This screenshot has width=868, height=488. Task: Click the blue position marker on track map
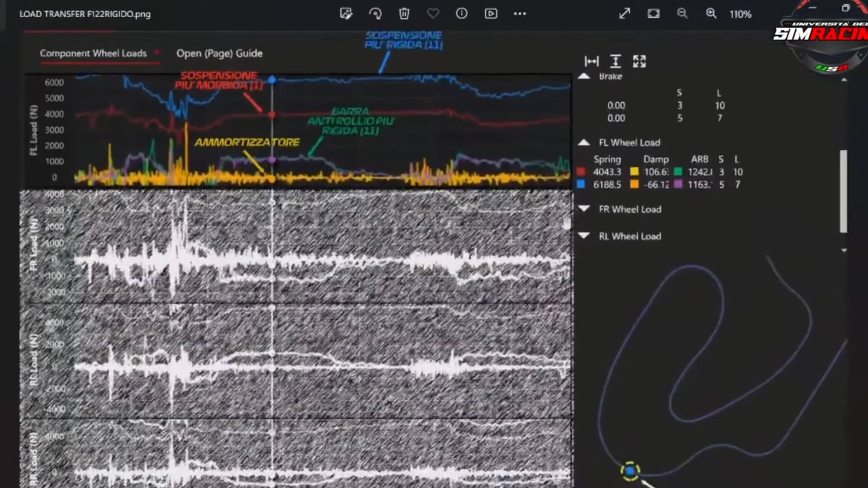[x=630, y=471]
